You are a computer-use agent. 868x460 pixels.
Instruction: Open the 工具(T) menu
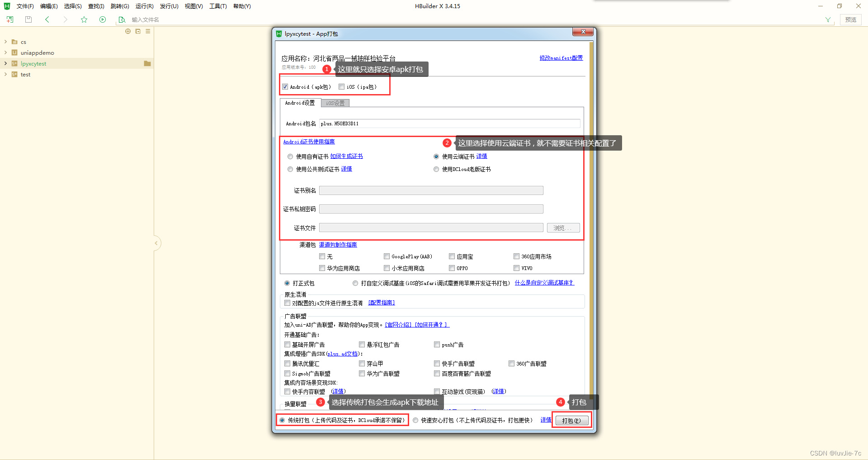click(x=217, y=6)
